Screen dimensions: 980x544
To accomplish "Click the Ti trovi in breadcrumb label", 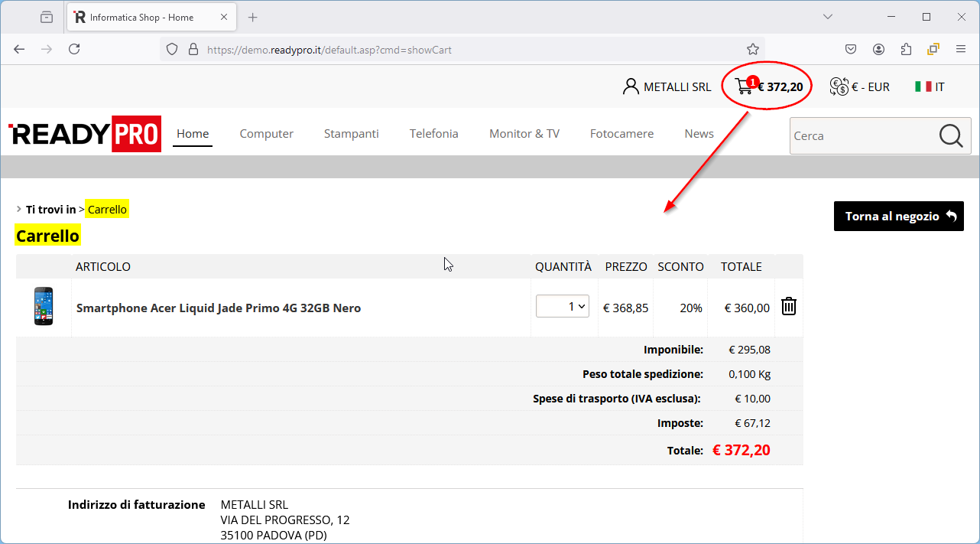I will point(51,210).
